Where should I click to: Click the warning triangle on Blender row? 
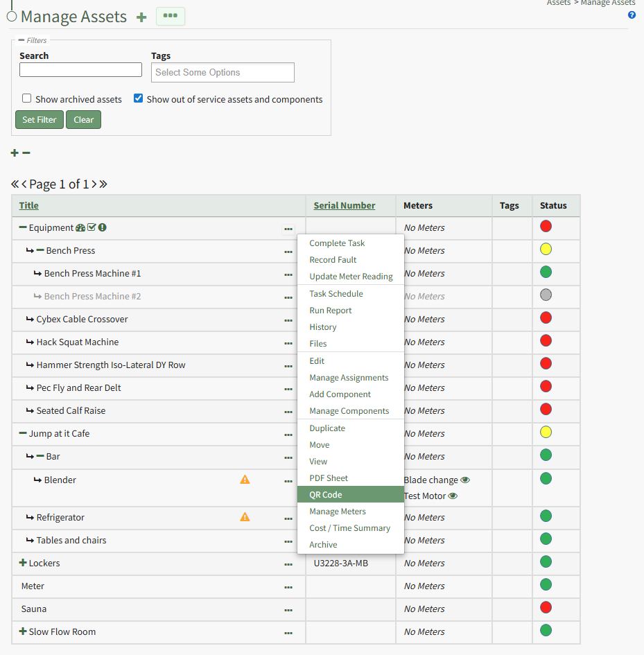coord(245,479)
